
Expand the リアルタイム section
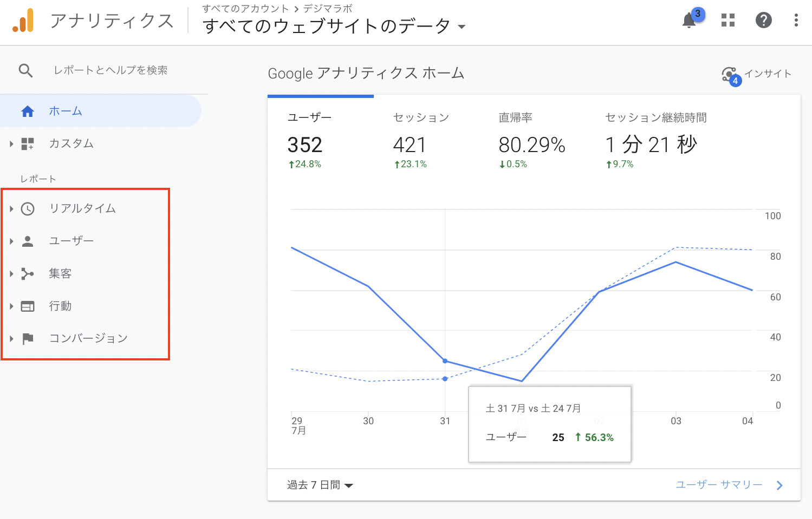[x=11, y=208]
